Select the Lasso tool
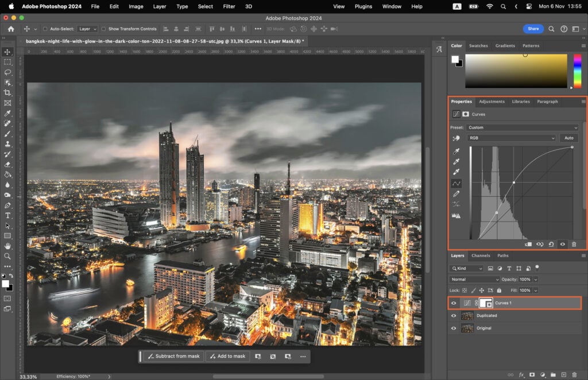The image size is (588, 380). click(x=8, y=72)
